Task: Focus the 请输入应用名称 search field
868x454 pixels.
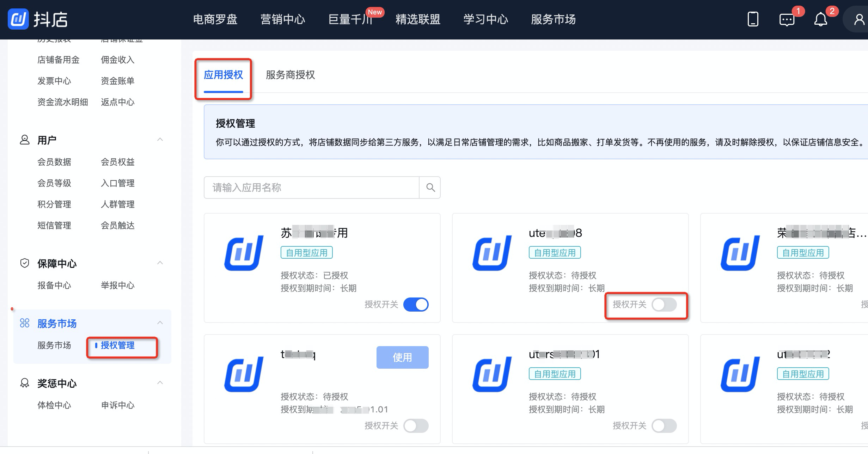Action: (x=312, y=188)
